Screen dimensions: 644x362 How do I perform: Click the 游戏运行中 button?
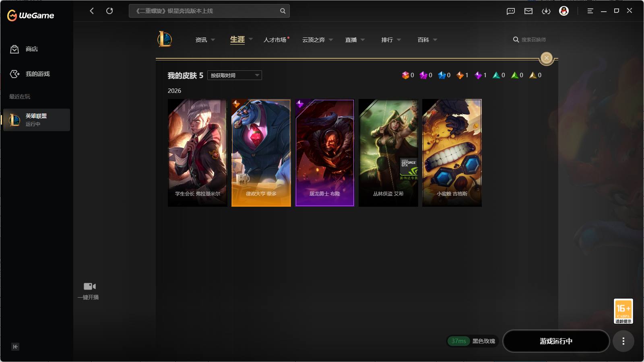coord(556,341)
